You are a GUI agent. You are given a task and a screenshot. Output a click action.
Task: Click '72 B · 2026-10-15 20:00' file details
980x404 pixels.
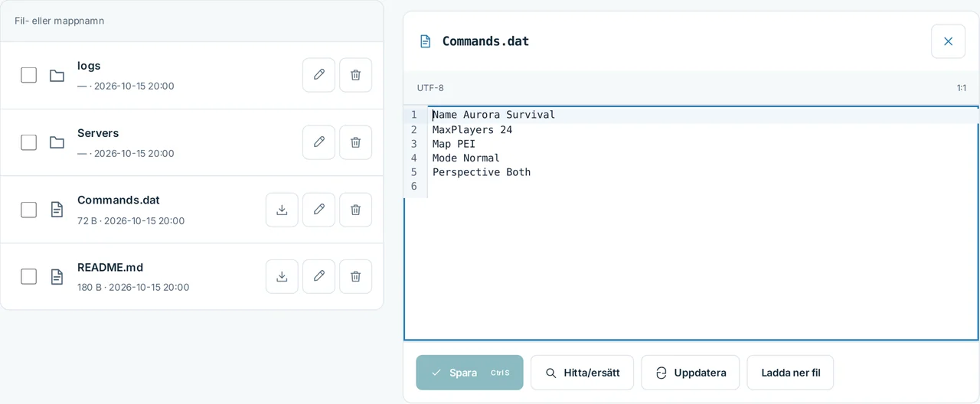(x=131, y=220)
